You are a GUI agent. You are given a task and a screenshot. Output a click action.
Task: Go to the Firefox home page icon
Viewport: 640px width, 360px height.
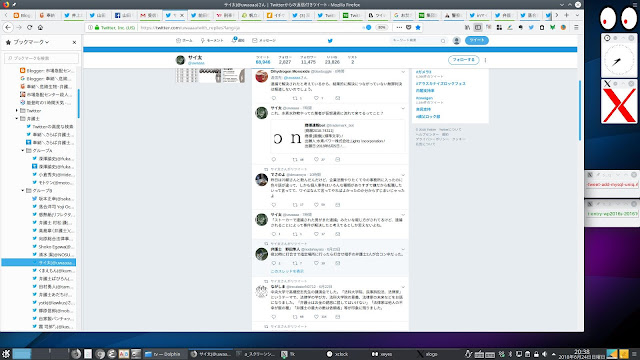[40, 27]
